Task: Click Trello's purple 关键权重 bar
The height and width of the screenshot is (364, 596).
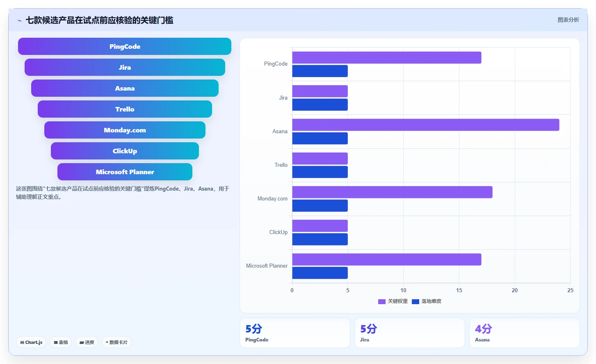Action: point(320,159)
